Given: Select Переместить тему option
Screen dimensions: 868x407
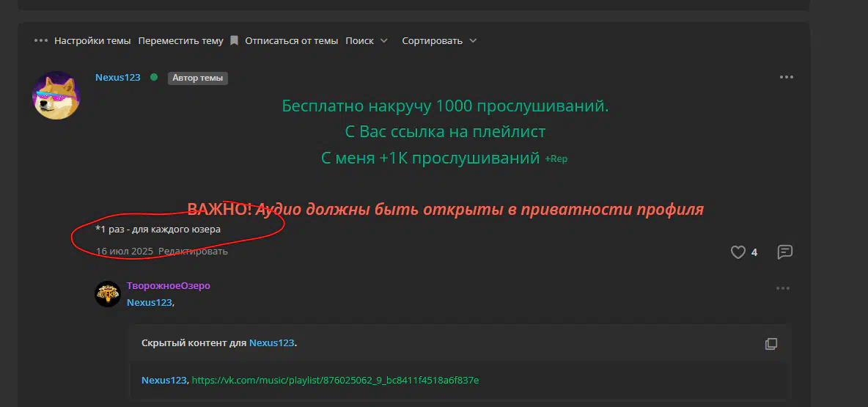Looking at the screenshot, I should coord(180,40).
